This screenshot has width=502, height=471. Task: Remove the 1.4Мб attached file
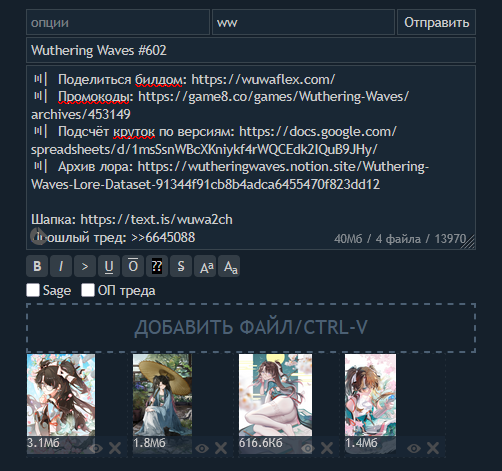coord(433,448)
